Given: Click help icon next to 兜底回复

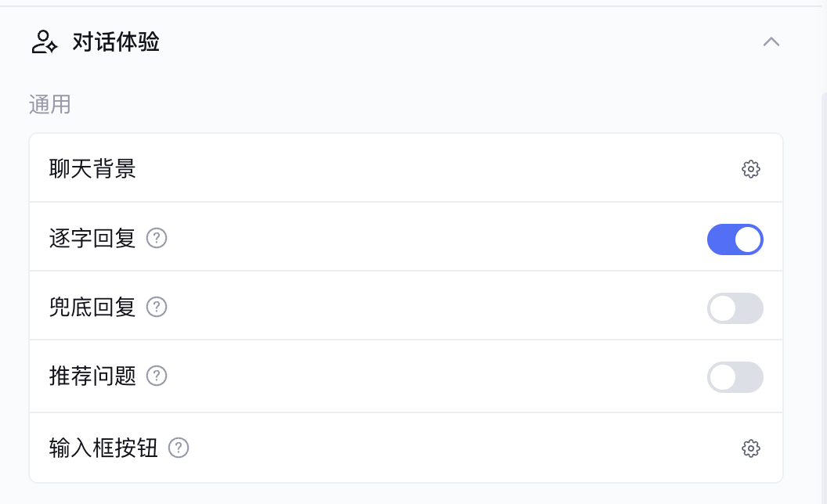Looking at the screenshot, I should (157, 307).
